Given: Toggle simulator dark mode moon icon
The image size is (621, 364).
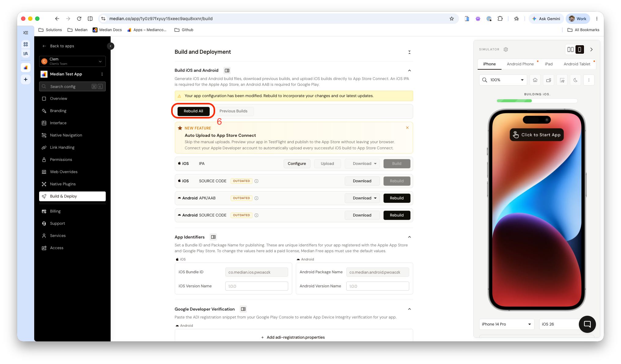Looking at the screenshot, I should 575,80.
